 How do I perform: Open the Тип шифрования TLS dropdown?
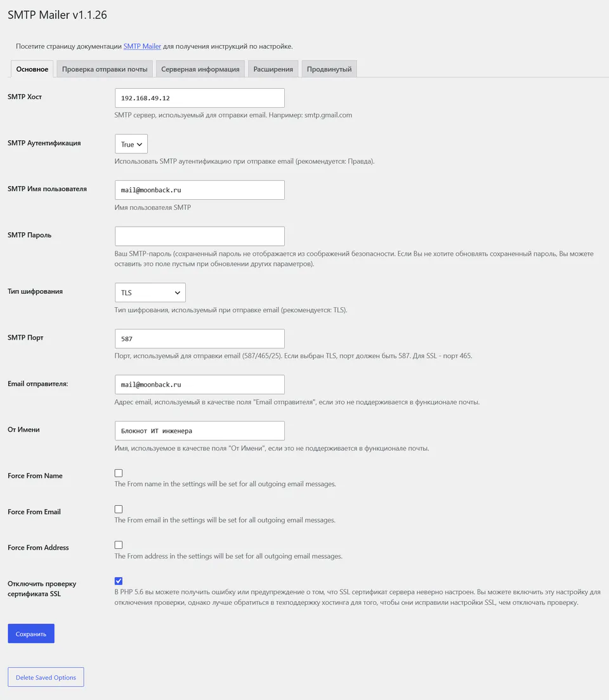click(150, 293)
